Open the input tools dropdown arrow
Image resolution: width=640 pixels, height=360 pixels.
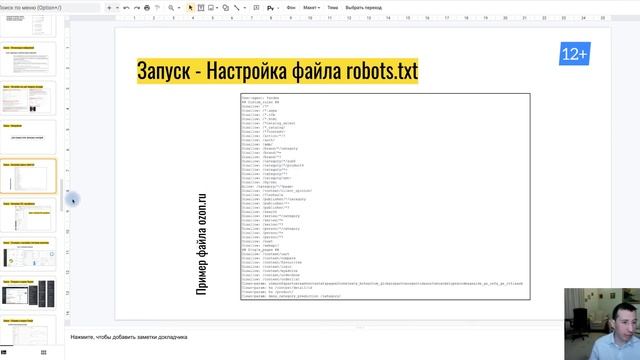(x=278, y=8)
